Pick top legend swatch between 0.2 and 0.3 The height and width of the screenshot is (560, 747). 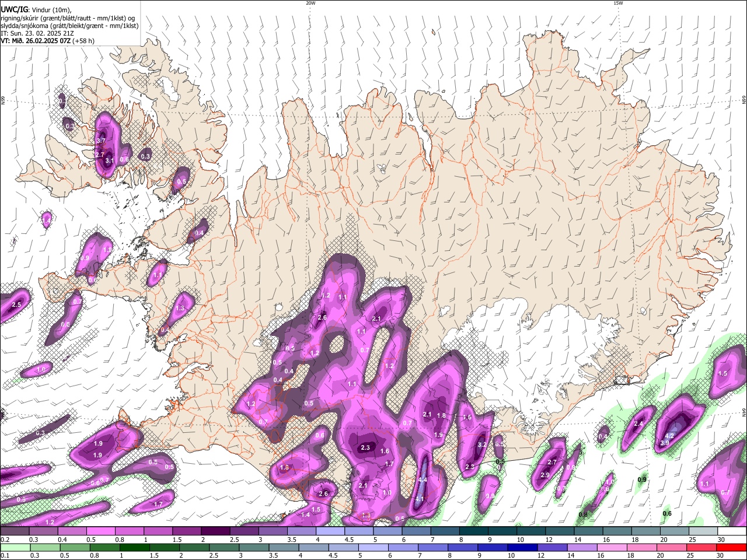(x=15, y=531)
